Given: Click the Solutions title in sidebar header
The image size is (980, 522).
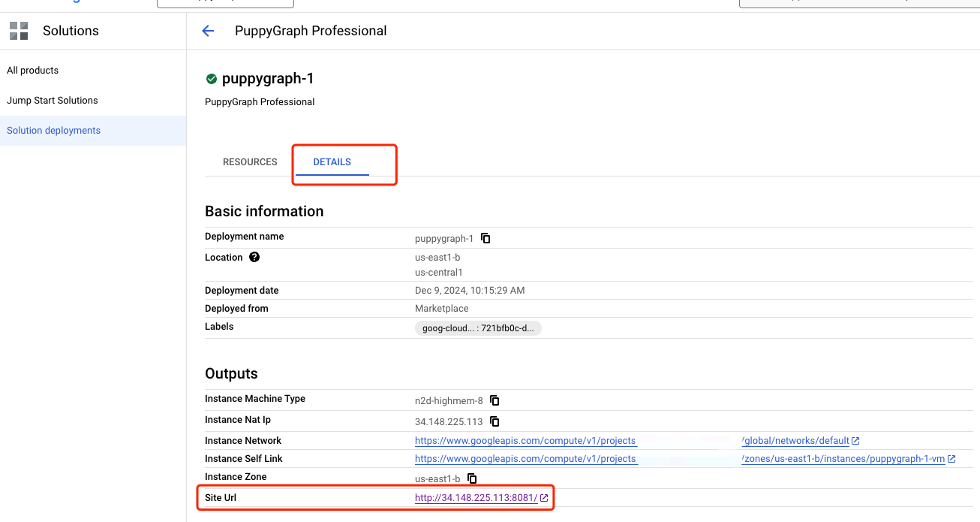Looking at the screenshot, I should pyautogui.click(x=71, y=31).
